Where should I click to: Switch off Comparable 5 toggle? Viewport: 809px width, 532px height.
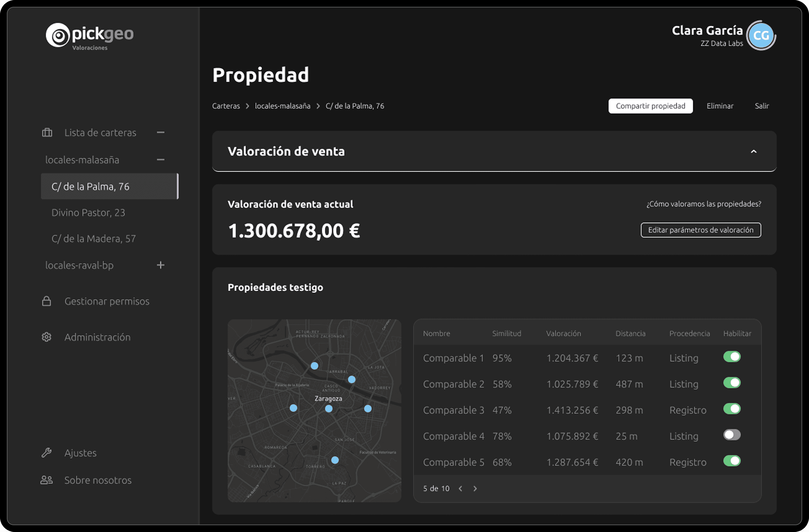tap(732, 461)
